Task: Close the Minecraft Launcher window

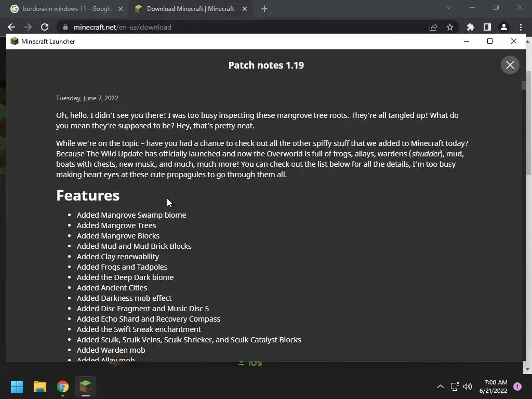Action: [x=514, y=41]
